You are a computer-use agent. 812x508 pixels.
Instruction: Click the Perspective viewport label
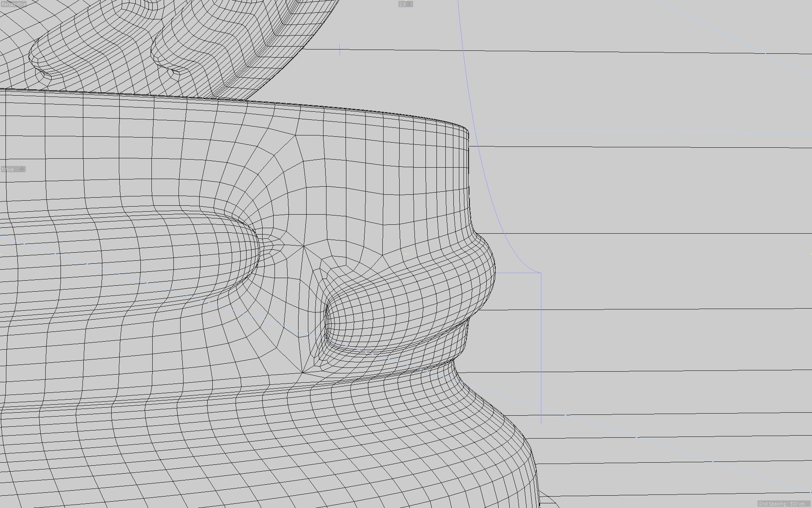13,4
